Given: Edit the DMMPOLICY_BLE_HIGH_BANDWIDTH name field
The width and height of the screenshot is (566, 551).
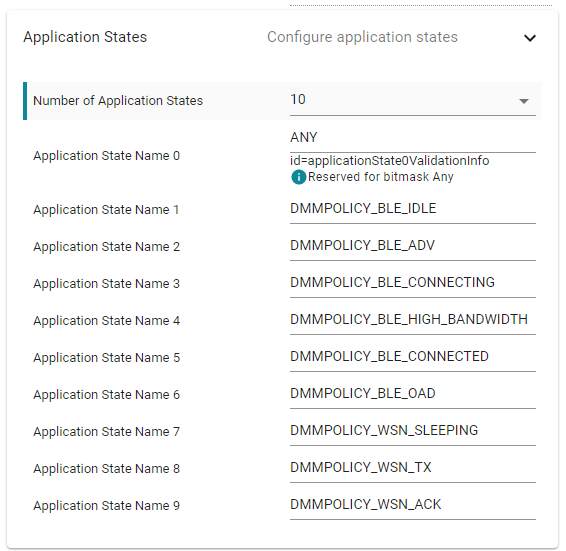Looking at the screenshot, I should tap(413, 320).
